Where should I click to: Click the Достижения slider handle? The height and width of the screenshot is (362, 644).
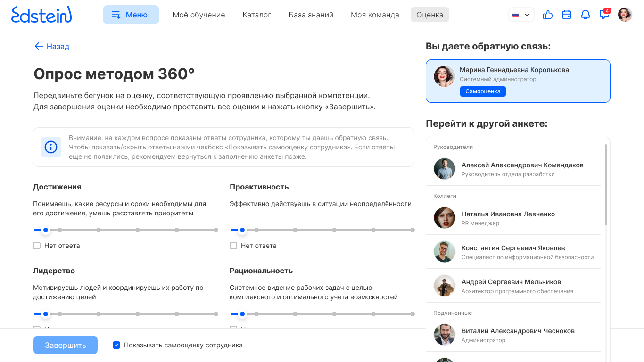[46, 230]
